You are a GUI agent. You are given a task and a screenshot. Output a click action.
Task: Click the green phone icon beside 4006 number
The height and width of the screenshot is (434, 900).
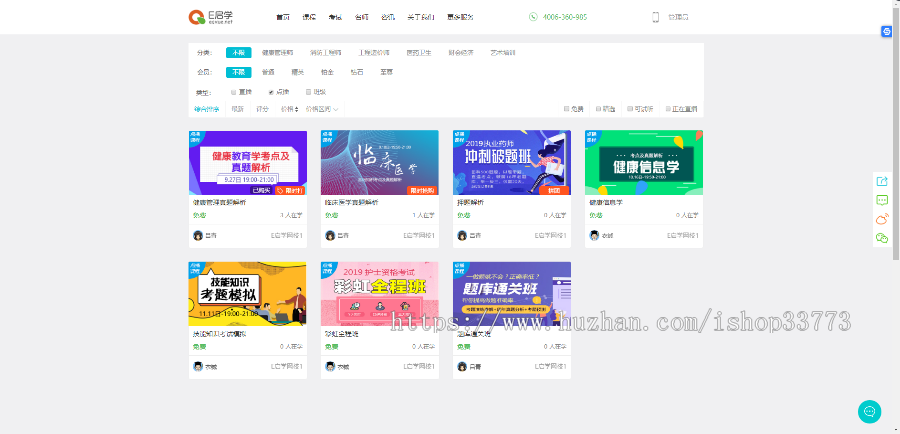tap(533, 17)
